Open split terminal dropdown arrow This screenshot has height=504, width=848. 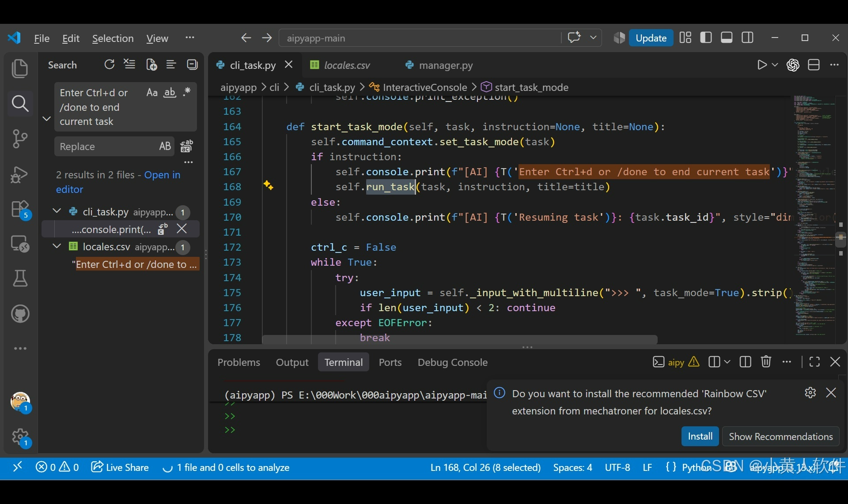tap(727, 362)
